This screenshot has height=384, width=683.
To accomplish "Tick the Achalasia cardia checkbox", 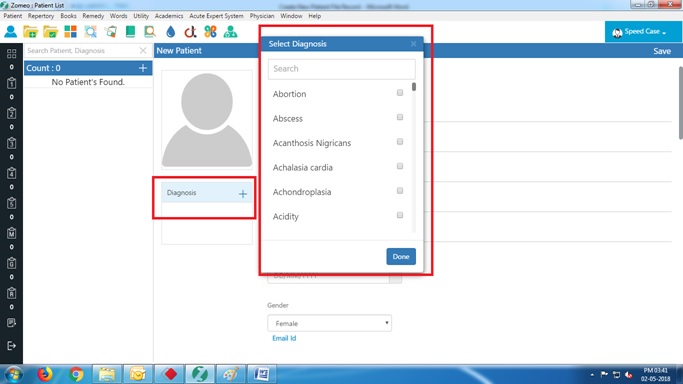I will coord(400,166).
